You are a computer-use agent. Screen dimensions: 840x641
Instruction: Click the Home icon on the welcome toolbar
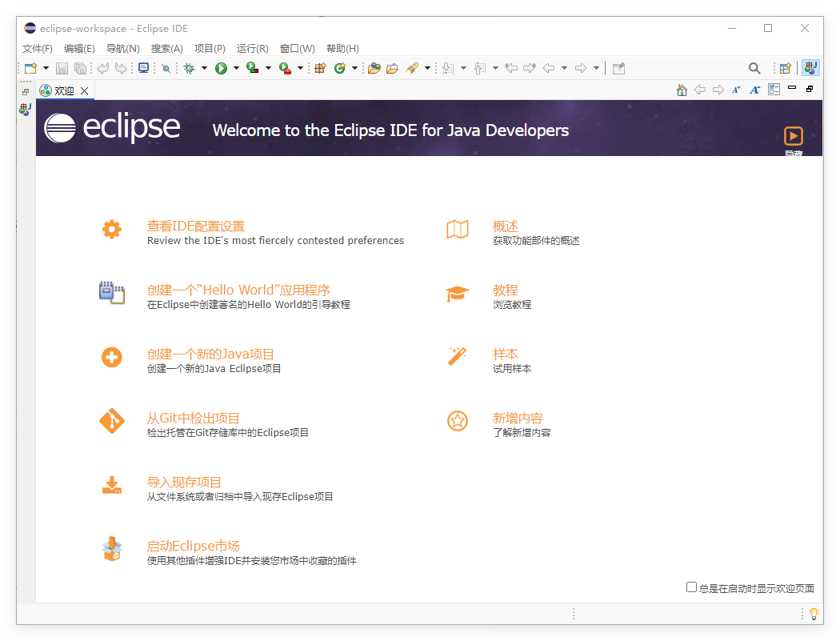(682, 90)
